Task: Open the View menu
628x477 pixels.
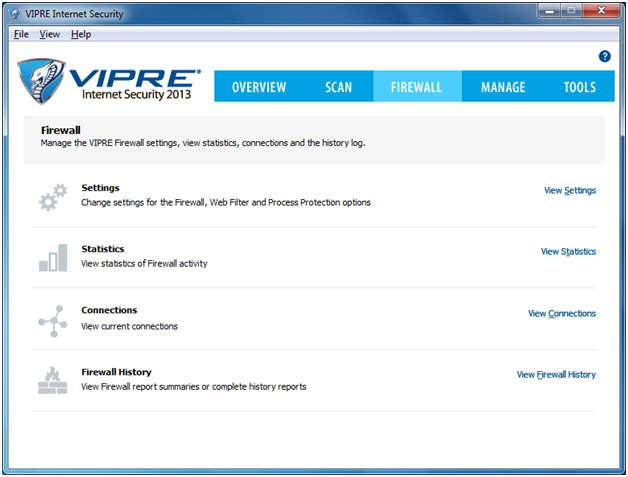Action: (x=50, y=34)
